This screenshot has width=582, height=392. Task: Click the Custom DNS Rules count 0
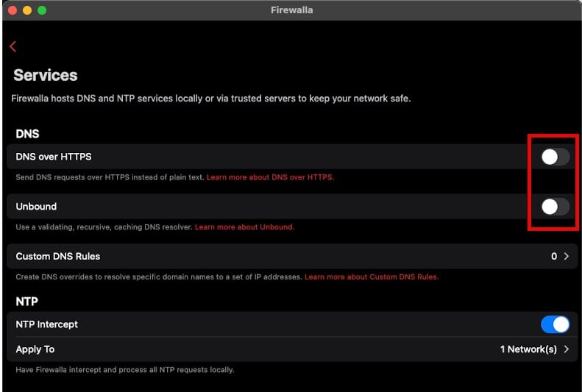coord(554,256)
